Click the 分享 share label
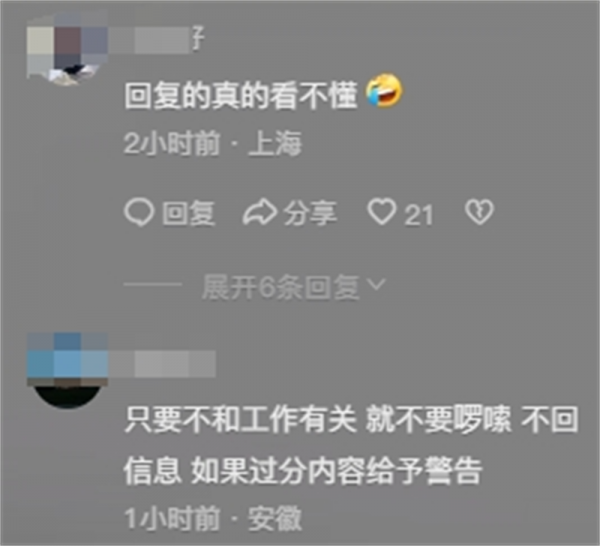 pos(310,213)
